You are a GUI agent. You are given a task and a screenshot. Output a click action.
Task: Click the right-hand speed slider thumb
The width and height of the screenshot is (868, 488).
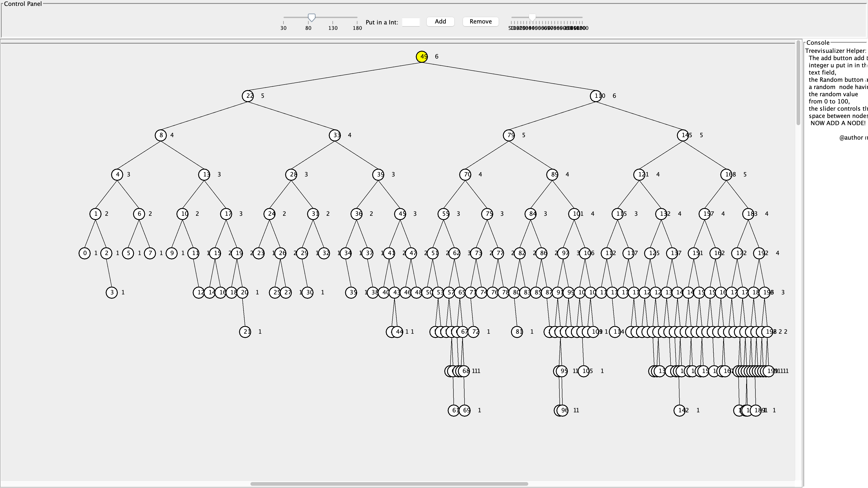[x=532, y=17]
